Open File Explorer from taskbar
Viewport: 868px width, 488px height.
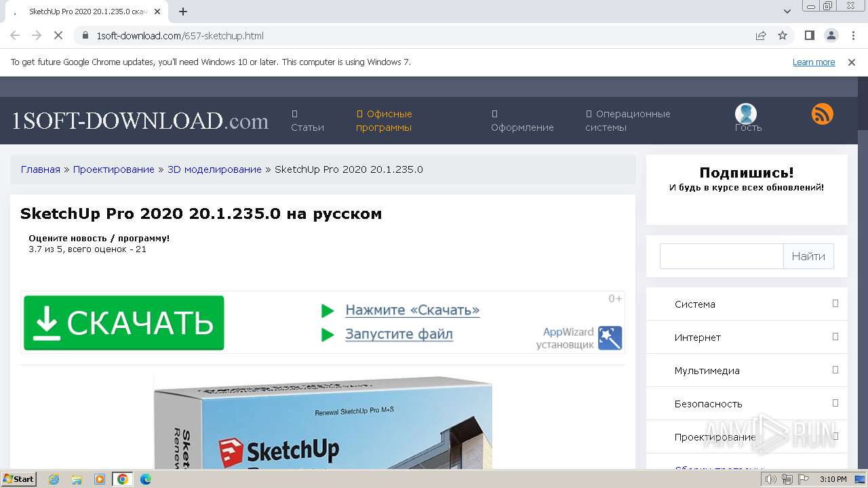click(x=77, y=479)
